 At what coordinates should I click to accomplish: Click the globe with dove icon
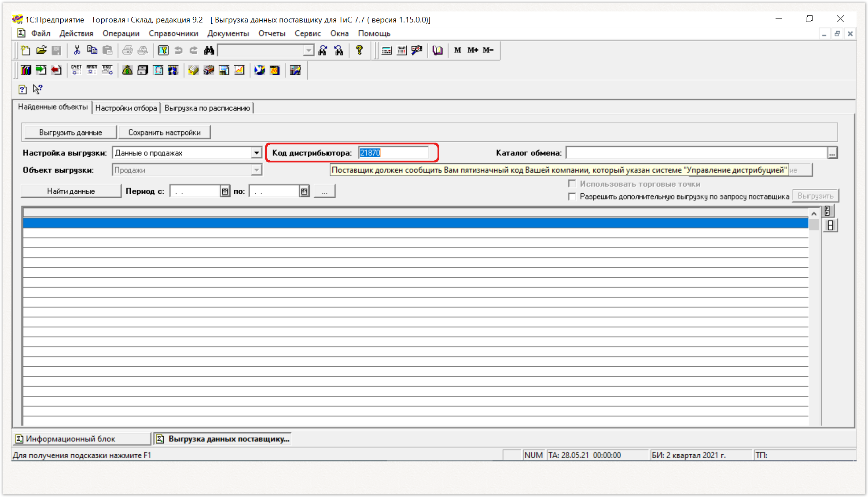click(260, 70)
